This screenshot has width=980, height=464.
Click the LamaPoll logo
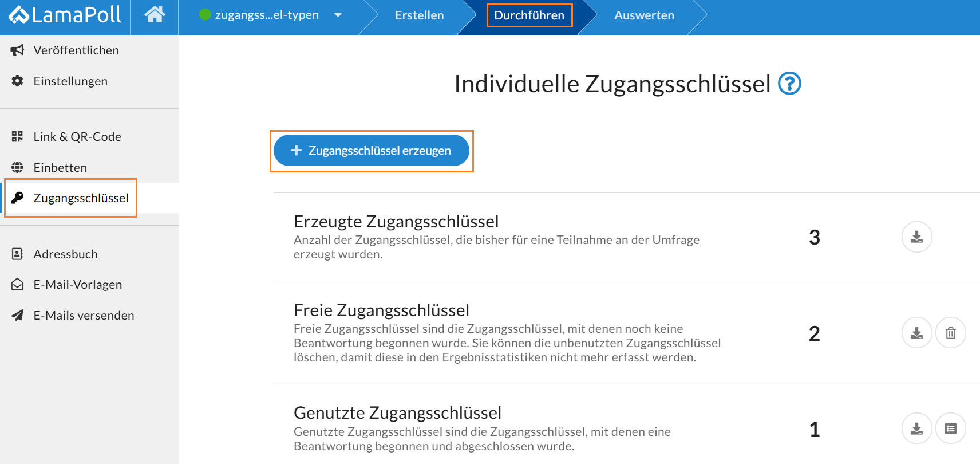(65, 15)
